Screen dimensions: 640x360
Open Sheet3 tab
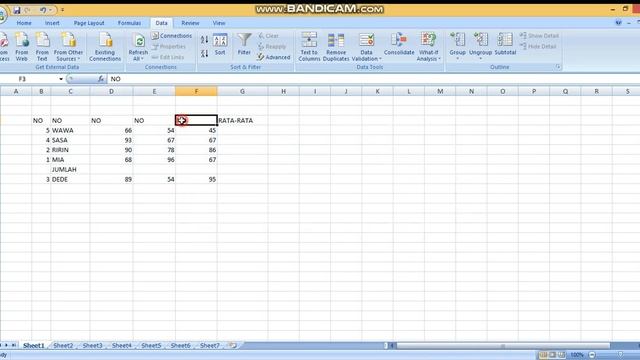click(x=93, y=346)
